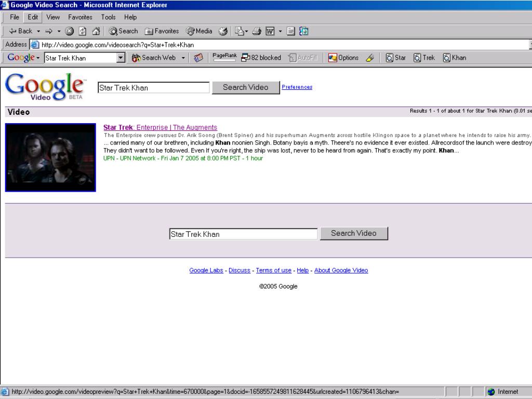Expand the Edit with Word dropdown arrow
The height and width of the screenshot is (399, 532).
pyautogui.click(x=280, y=31)
